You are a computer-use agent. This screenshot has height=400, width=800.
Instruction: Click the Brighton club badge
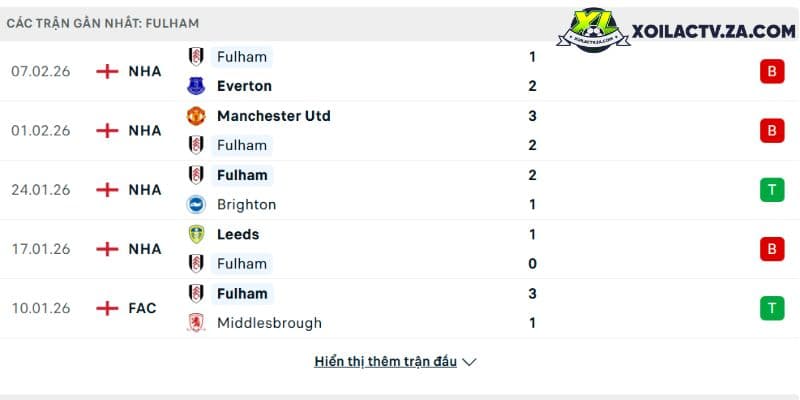196,205
